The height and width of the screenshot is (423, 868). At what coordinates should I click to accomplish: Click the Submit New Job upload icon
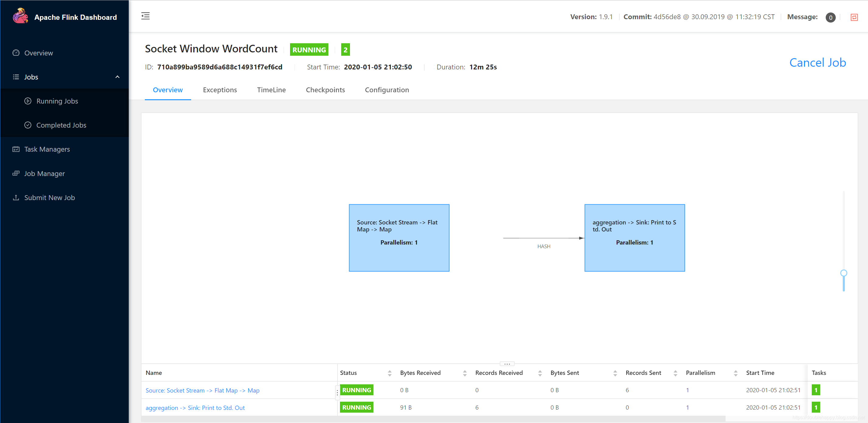click(16, 198)
